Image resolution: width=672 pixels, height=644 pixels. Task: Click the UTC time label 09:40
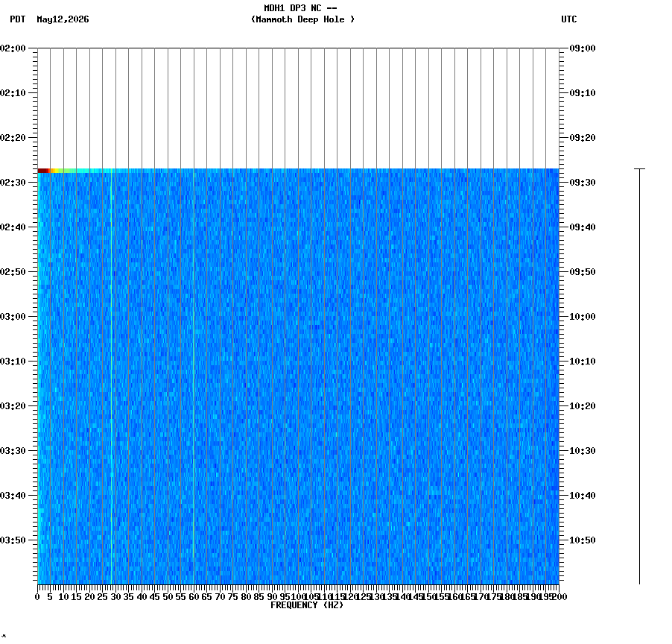583,227
